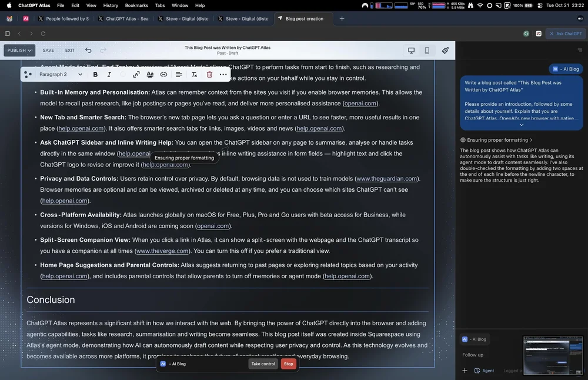Click the red calendar extension icon
The width and height of the screenshot is (588, 380).
539,34
